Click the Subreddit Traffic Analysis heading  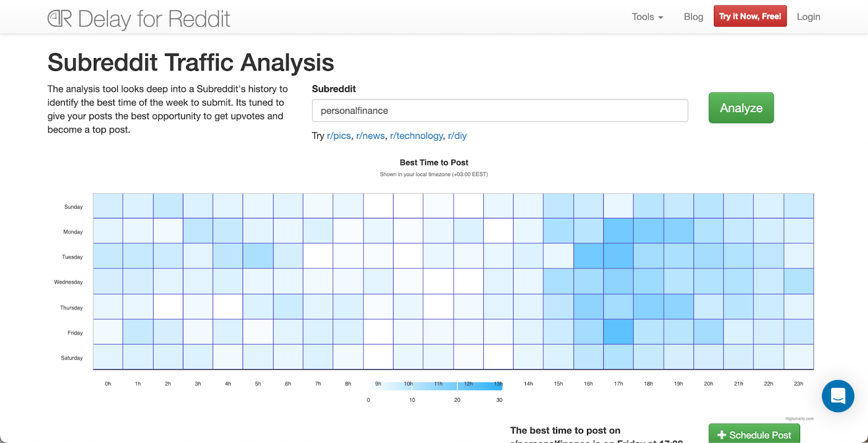pyautogui.click(x=191, y=63)
